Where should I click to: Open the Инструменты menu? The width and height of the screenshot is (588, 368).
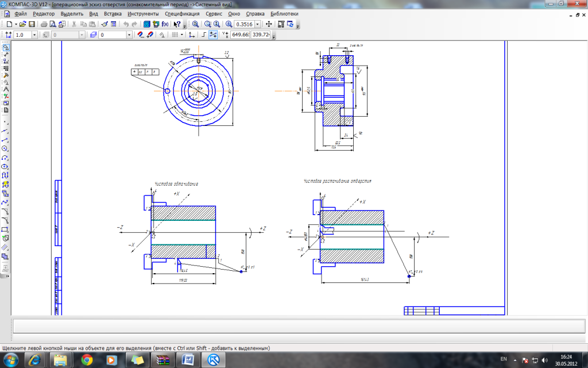pyautogui.click(x=143, y=14)
